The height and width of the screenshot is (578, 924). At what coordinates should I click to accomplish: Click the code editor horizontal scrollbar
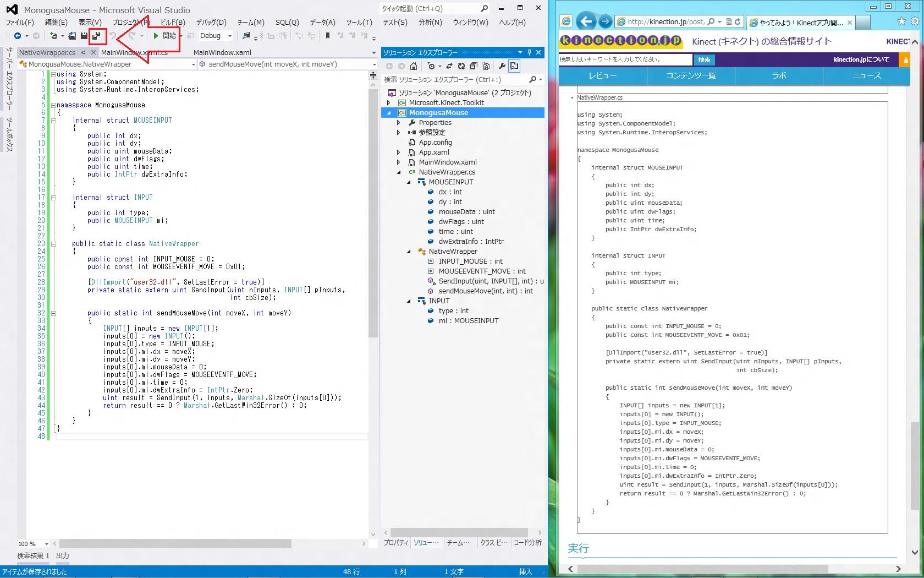tap(175, 543)
